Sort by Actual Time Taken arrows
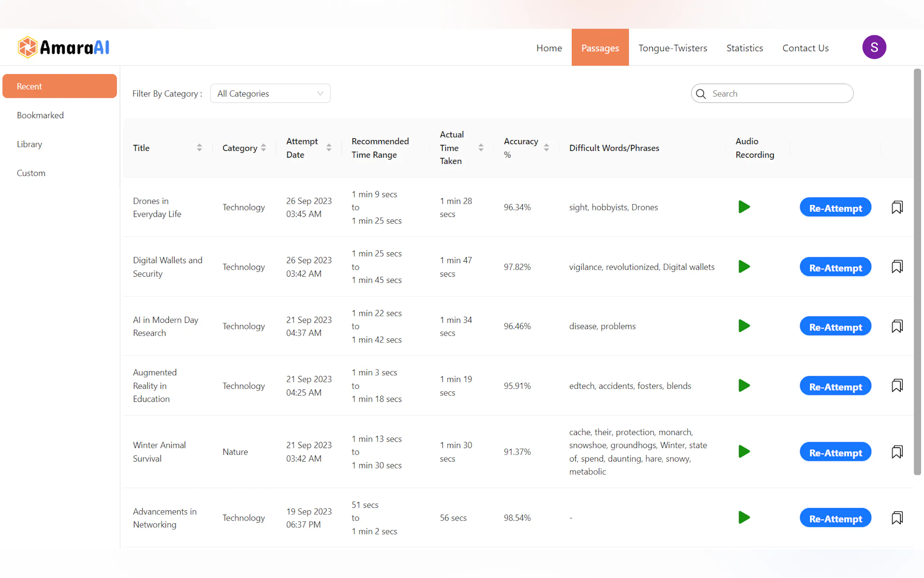The image size is (924, 578). point(481,148)
